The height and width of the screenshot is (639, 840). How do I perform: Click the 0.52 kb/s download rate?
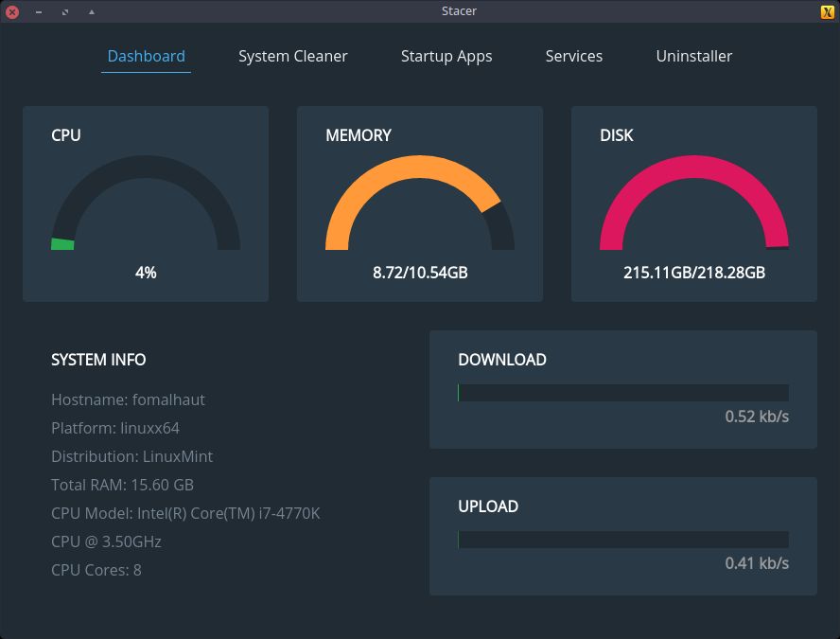pos(757,417)
